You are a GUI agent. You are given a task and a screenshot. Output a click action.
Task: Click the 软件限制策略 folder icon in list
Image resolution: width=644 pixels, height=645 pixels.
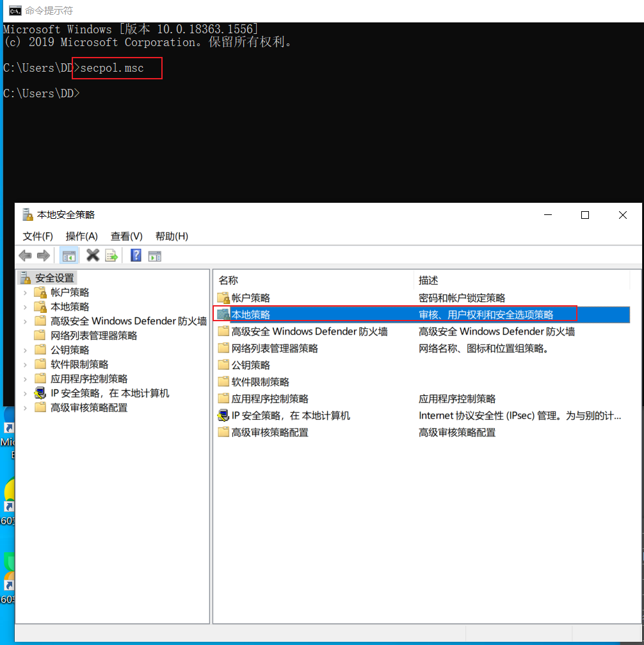223,382
